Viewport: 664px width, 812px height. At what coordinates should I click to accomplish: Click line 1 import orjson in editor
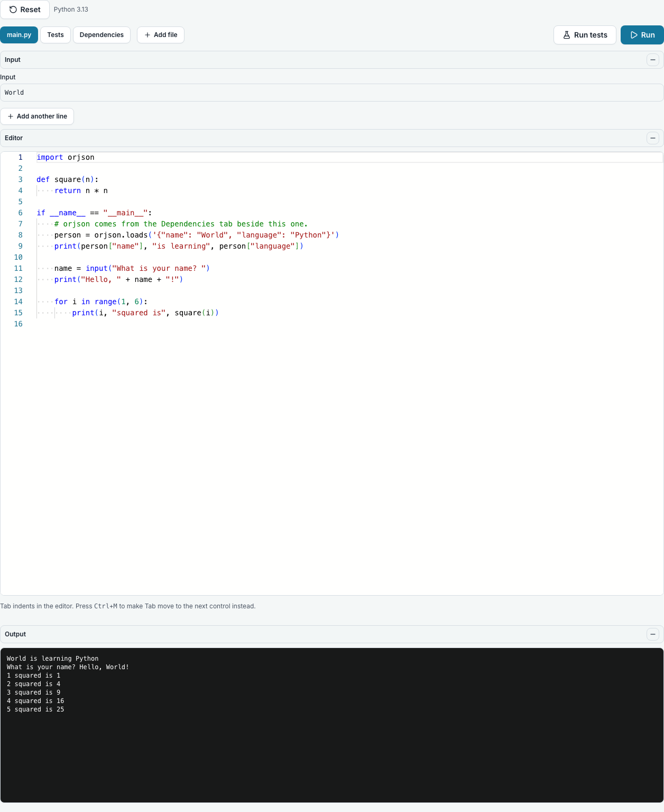[66, 157]
